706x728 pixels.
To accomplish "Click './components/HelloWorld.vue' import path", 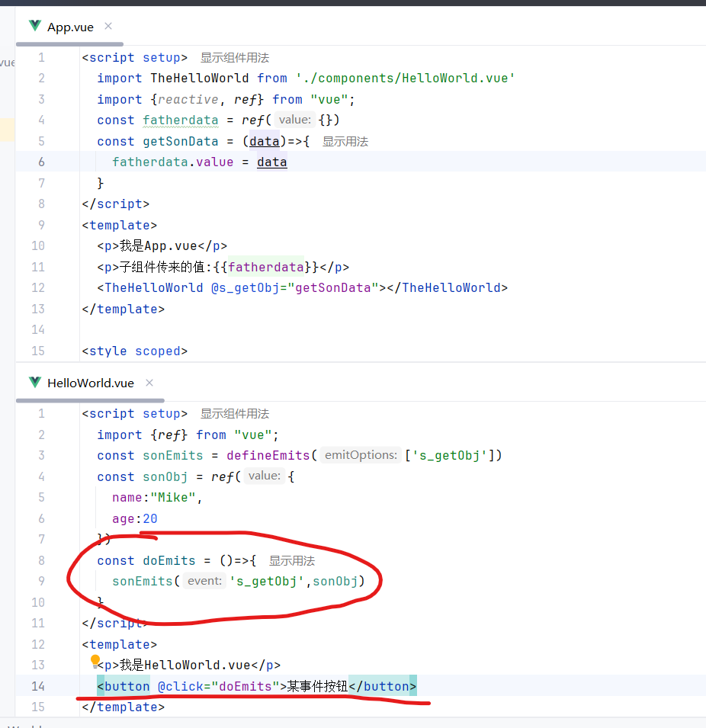I will [405, 78].
